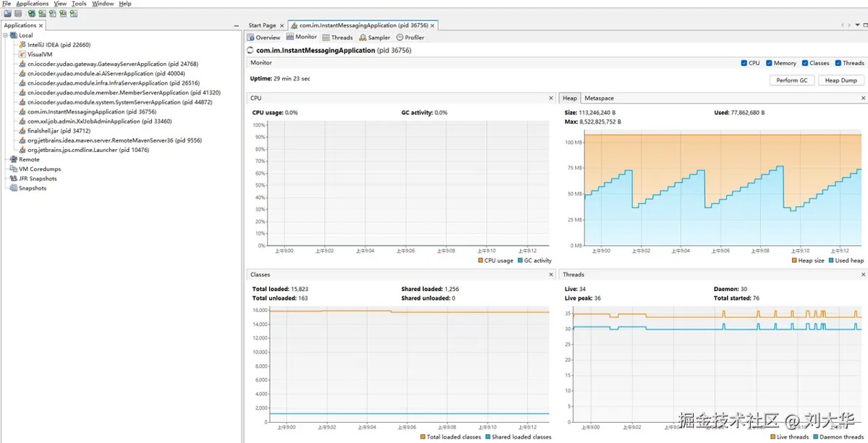Open the Tools menu

[x=79, y=4]
